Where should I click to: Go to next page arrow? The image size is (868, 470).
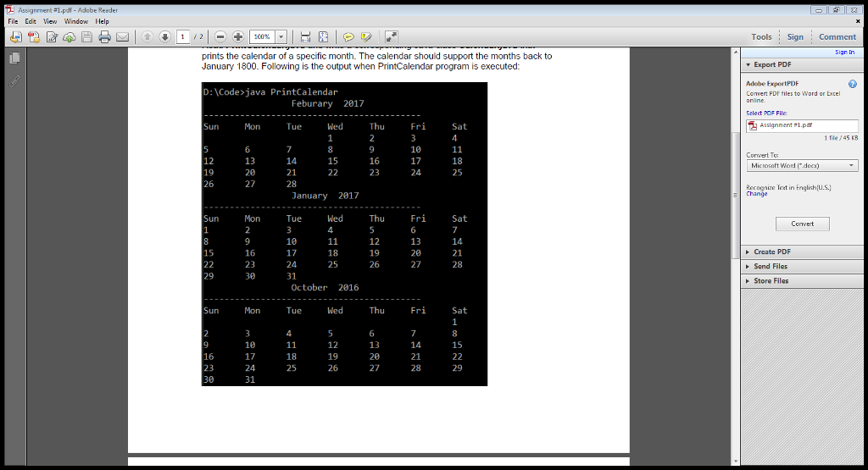click(x=164, y=37)
